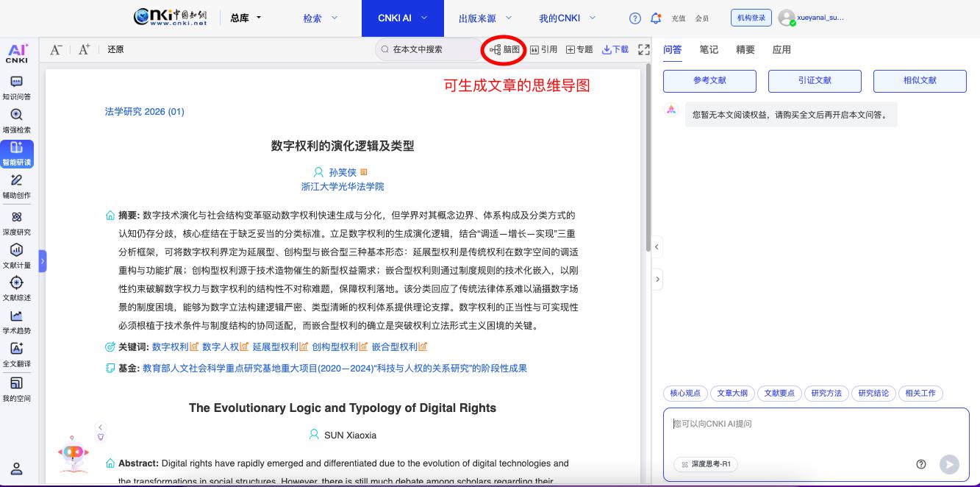The image size is (980, 487).
Task: Select the 核心观点 suggestion chip
Action: (x=685, y=394)
